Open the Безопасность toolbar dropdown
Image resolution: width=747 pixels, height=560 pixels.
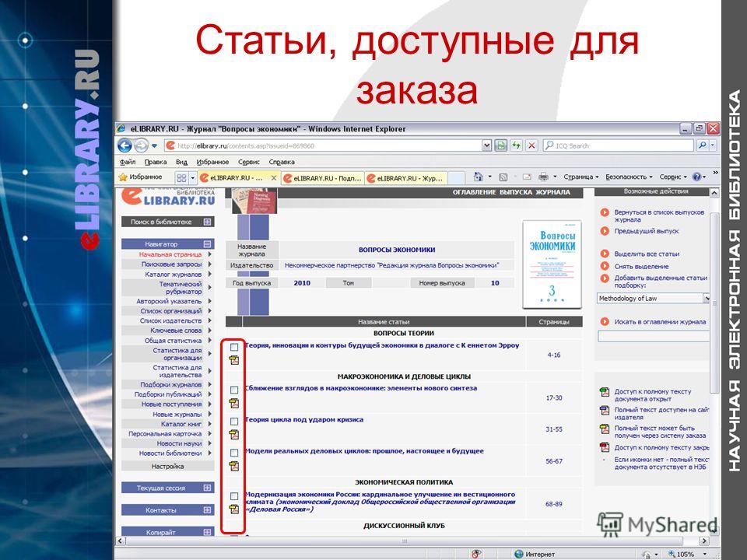pos(629,177)
